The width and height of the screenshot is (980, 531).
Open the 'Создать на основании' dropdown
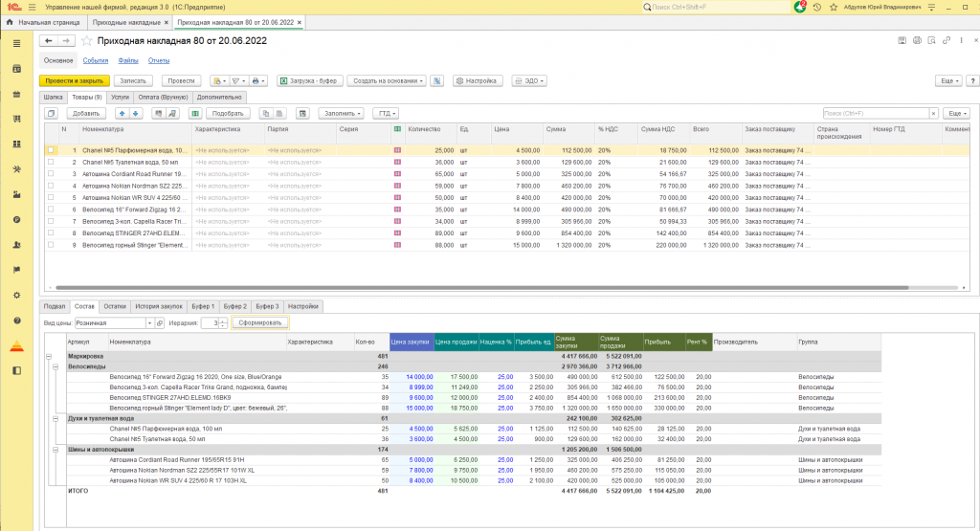387,81
